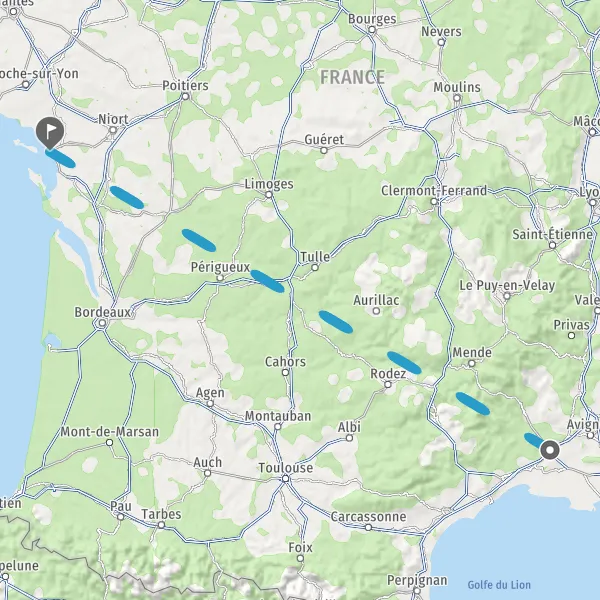Viewport: 600px width, 600px height.
Task: Click the flag start marker near La Rochelle
Action: 50,132
